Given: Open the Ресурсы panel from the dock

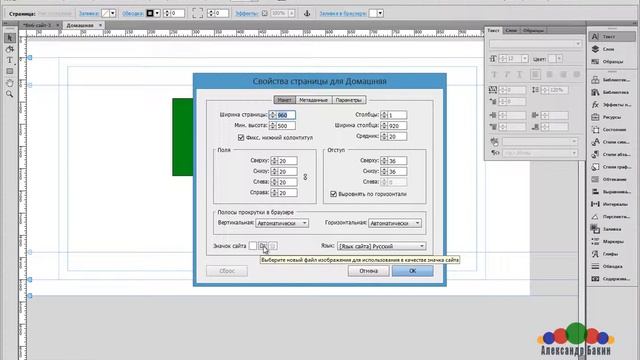Looking at the screenshot, I should coord(611,117).
